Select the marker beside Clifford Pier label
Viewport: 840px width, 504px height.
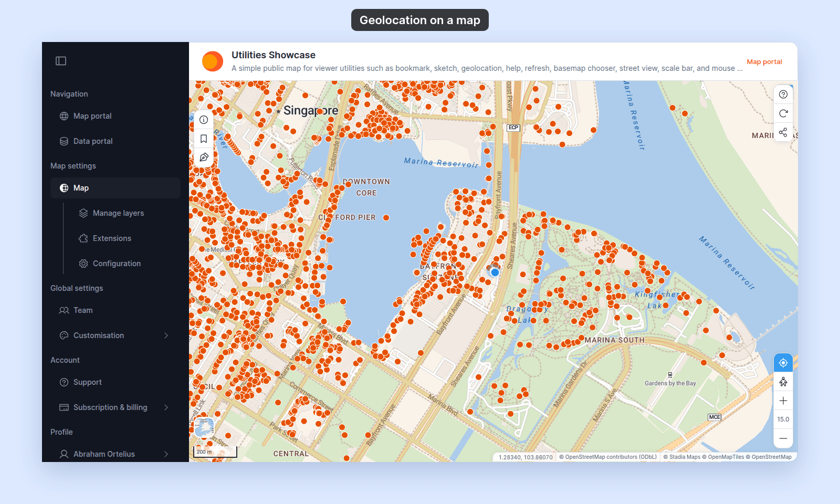386,217
